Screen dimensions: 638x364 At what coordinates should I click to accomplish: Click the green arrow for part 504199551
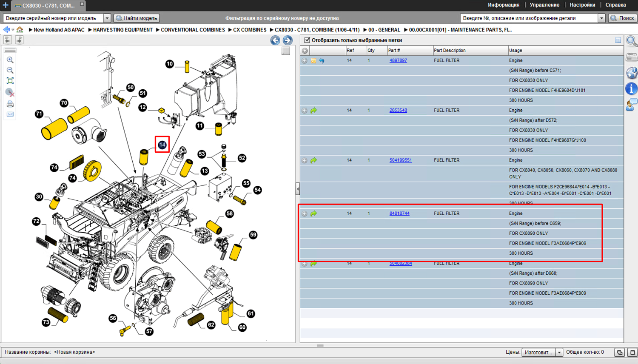pos(314,160)
